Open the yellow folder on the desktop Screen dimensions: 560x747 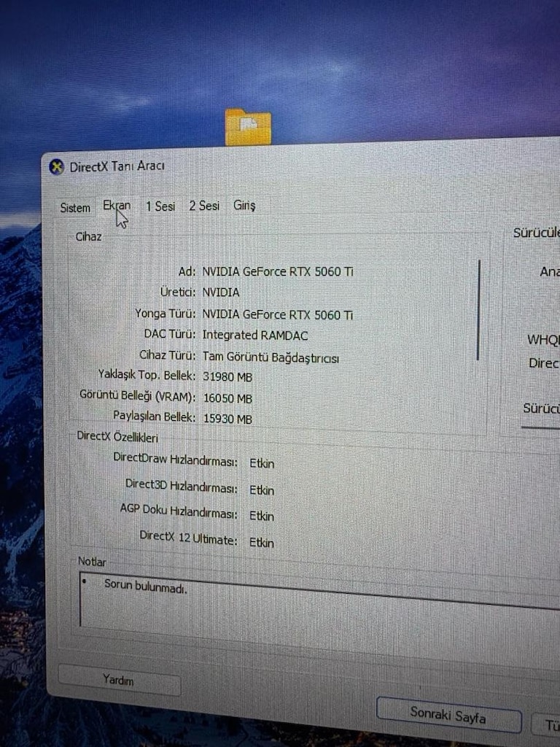(248, 127)
